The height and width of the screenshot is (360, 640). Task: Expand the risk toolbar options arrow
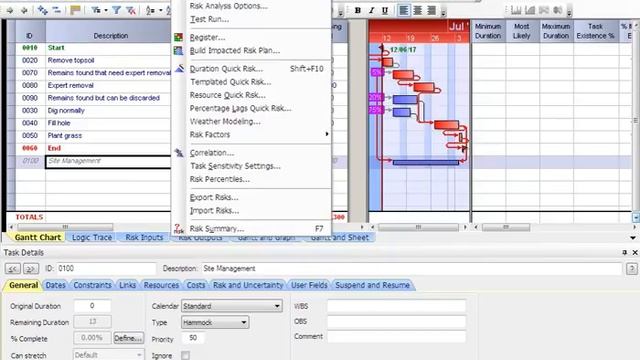[x=569, y=11]
